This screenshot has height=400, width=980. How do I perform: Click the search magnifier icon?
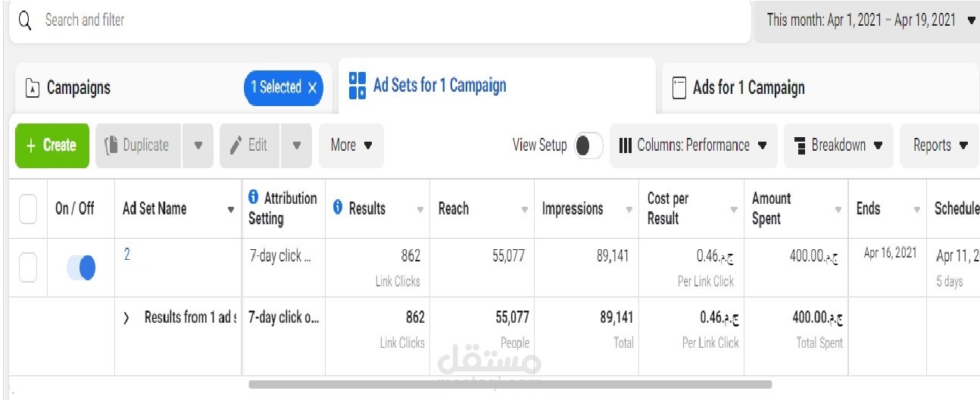25,20
